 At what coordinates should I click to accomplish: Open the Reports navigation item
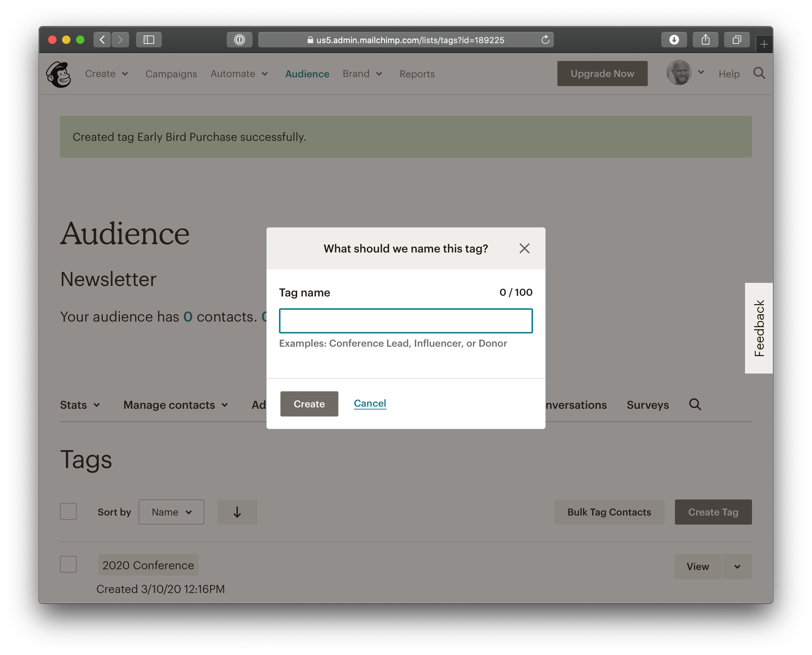[417, 74]
